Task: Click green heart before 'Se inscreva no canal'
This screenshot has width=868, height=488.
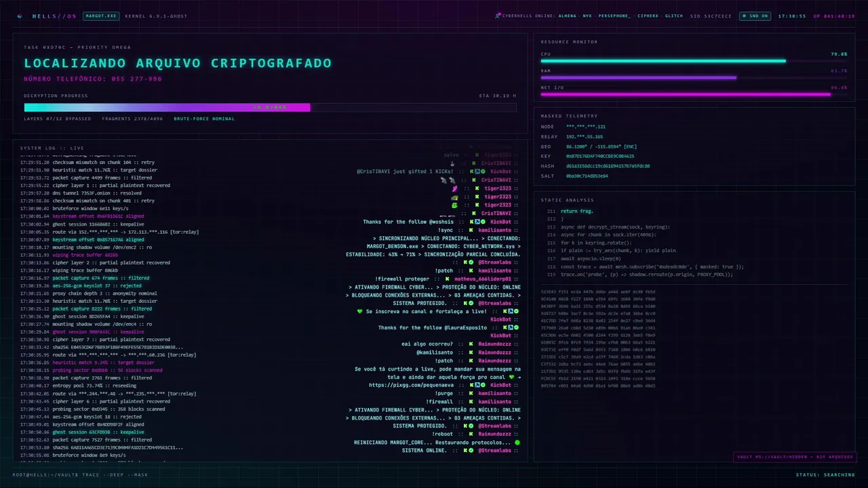Action: 360,311
